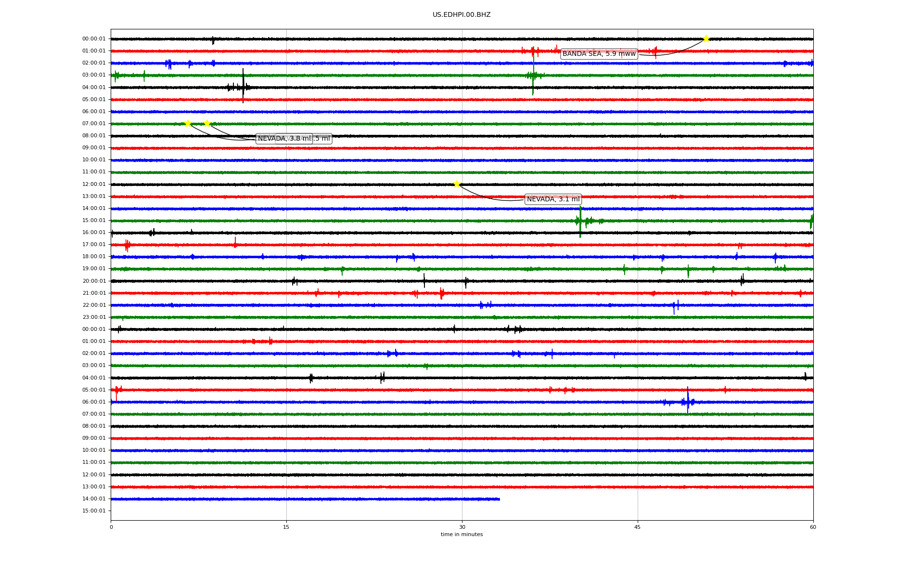Click the 'time in minutes' axis label
924x578 pixels.
click(462, 535)
